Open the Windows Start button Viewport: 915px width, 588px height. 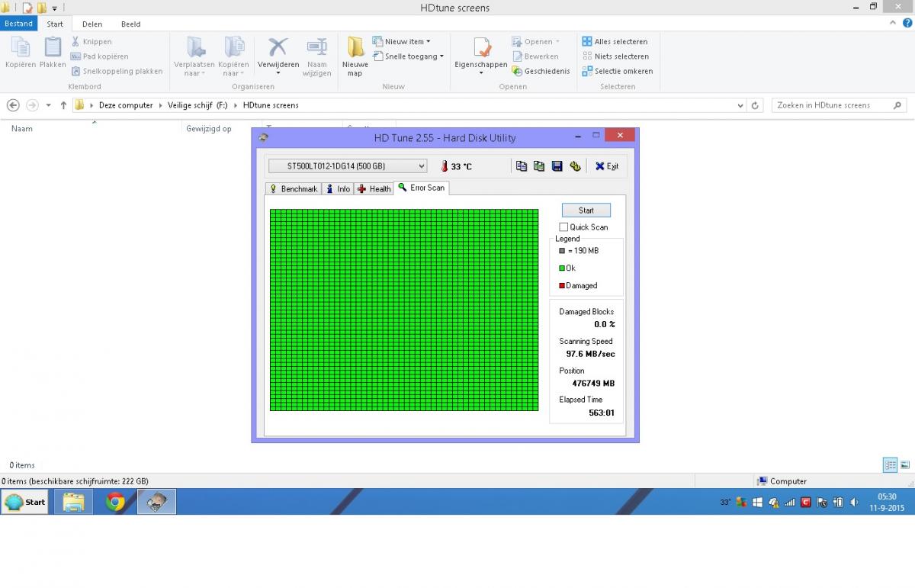pyautogui.click(x=25, y=502)
